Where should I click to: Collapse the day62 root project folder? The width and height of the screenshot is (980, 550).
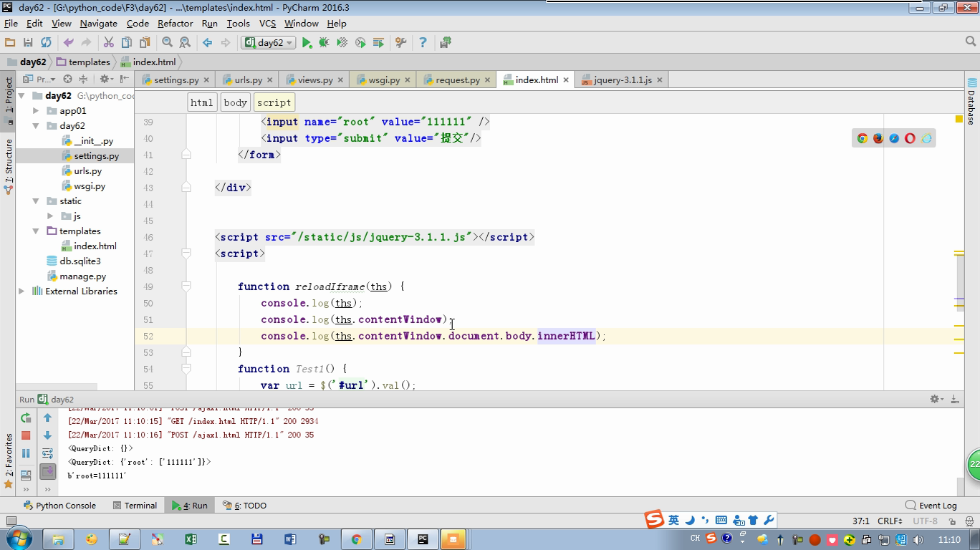coord(21,95)
